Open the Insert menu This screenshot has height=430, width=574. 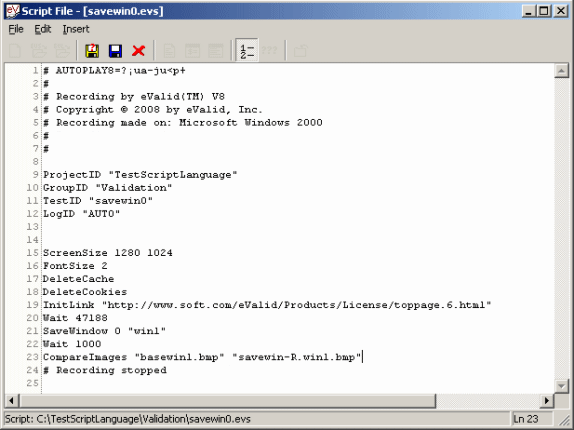click(x=76, y=29)
